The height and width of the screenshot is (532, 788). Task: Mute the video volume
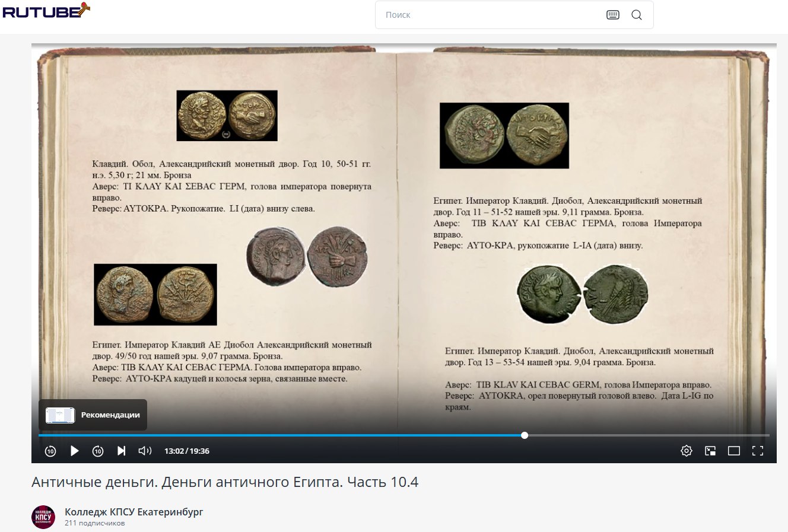point(145,451)
